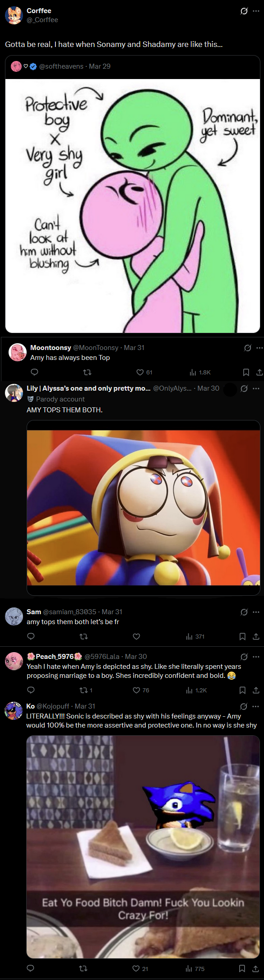The width and height of the screenshot is (264, 980).
Task: Share Sam's reply via share icon
Action: [x=256, y=637]
